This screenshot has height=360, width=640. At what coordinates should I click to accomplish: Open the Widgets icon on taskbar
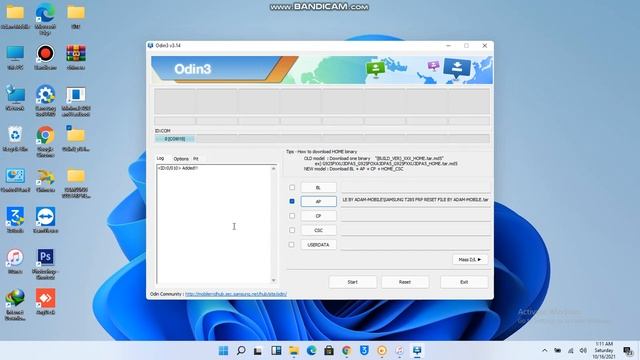point(276,351)
